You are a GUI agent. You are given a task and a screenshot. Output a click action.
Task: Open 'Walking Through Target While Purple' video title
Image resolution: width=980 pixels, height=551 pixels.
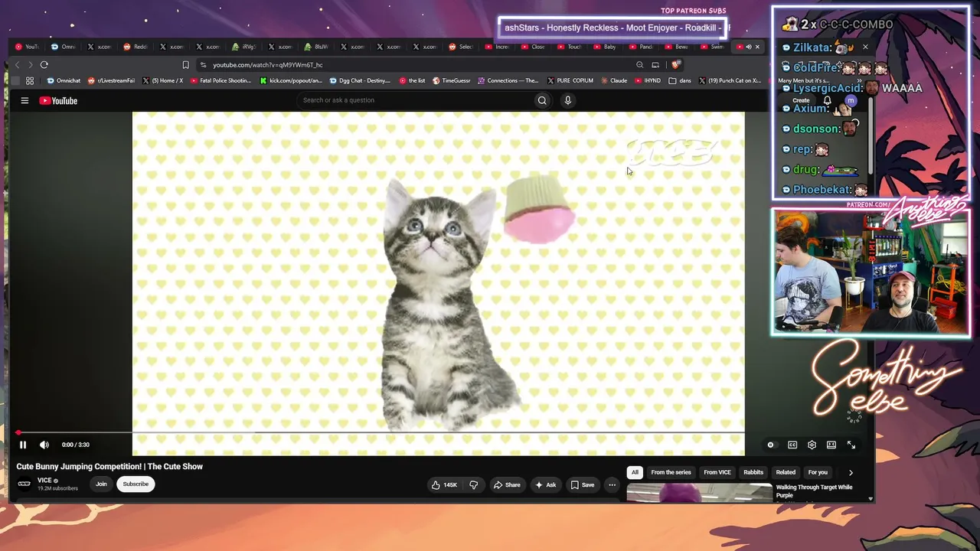coord(814,491)
